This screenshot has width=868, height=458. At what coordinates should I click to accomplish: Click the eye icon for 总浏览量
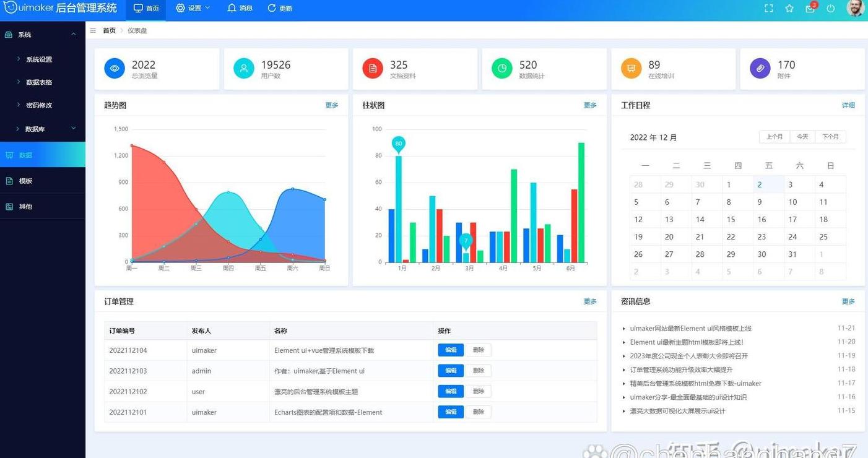click(115, 68)
